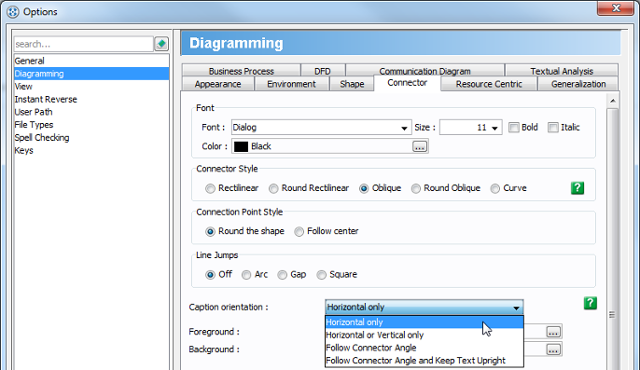Set Line Jumps to Arc

(246, 275)
